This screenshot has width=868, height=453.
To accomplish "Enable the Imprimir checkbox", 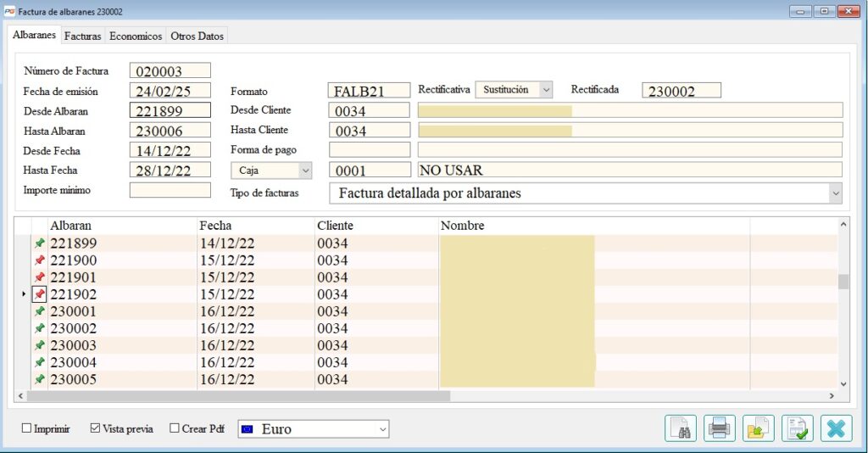I will [26, 428].
